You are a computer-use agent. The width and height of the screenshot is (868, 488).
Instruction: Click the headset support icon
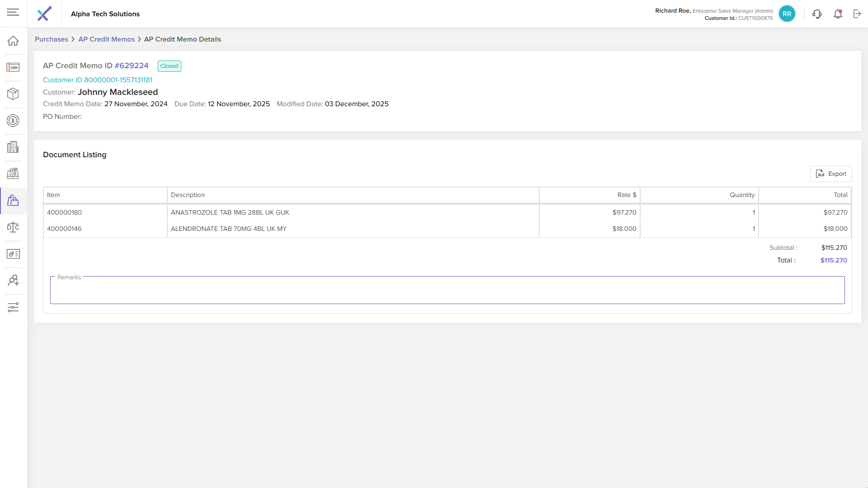pos(816,14)
